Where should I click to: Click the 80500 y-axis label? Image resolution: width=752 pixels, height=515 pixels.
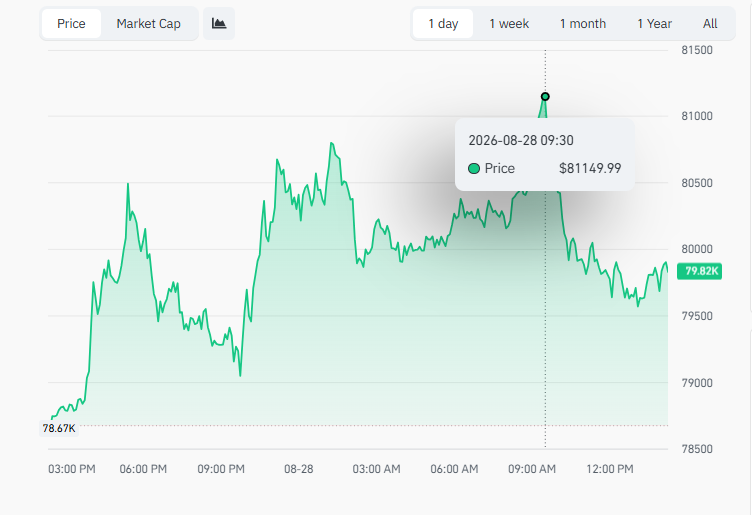[x=697, y=183]
